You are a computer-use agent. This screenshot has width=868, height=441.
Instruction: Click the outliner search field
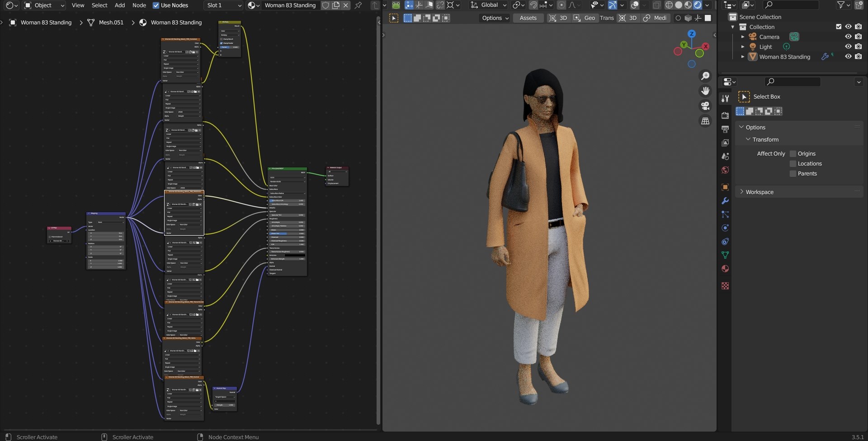click(x=791, y=5)
